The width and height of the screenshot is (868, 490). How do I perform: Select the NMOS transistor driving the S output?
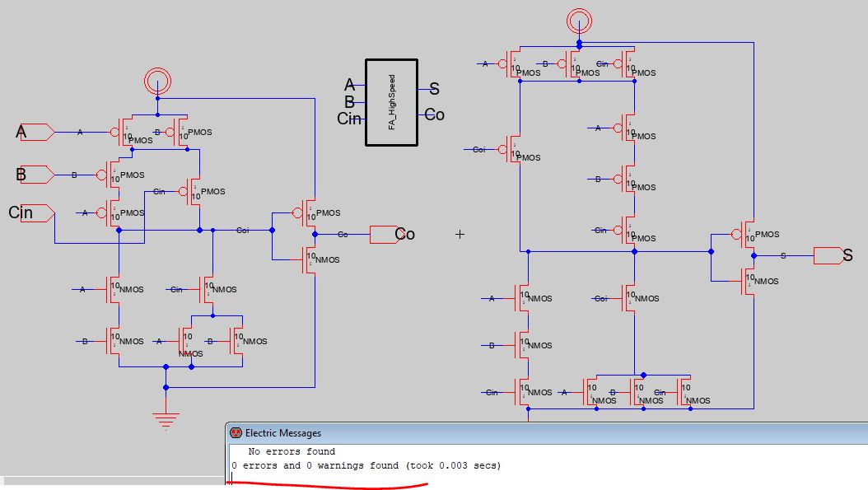pos(749,282)
